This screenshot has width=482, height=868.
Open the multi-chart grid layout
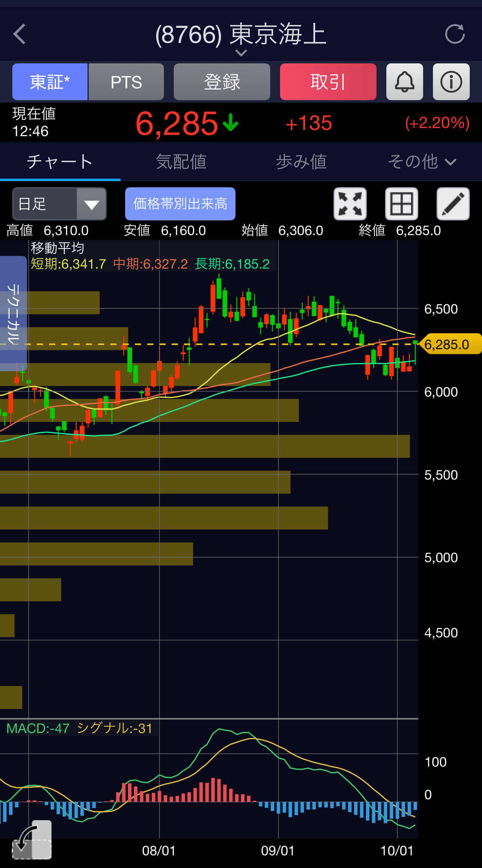(x=401, y=204)
